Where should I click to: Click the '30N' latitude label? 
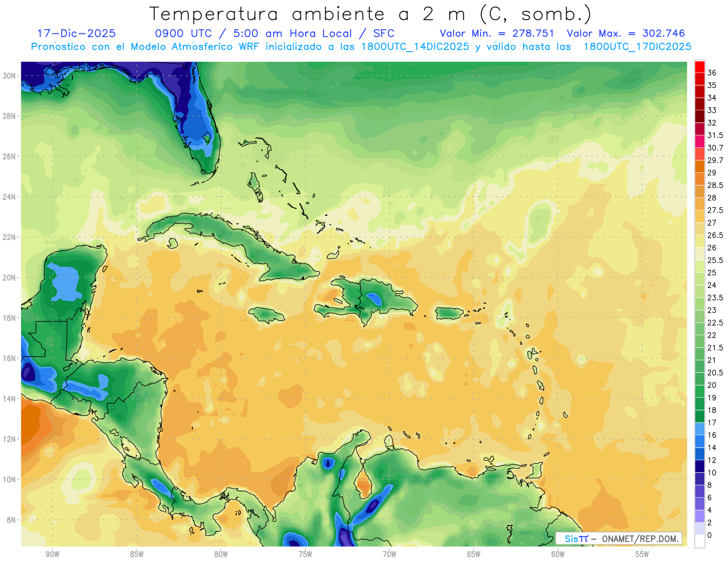pos(9,76)
